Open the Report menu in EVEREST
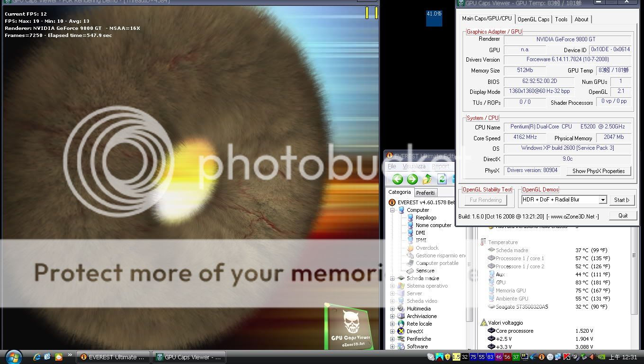 pos(440,166)
